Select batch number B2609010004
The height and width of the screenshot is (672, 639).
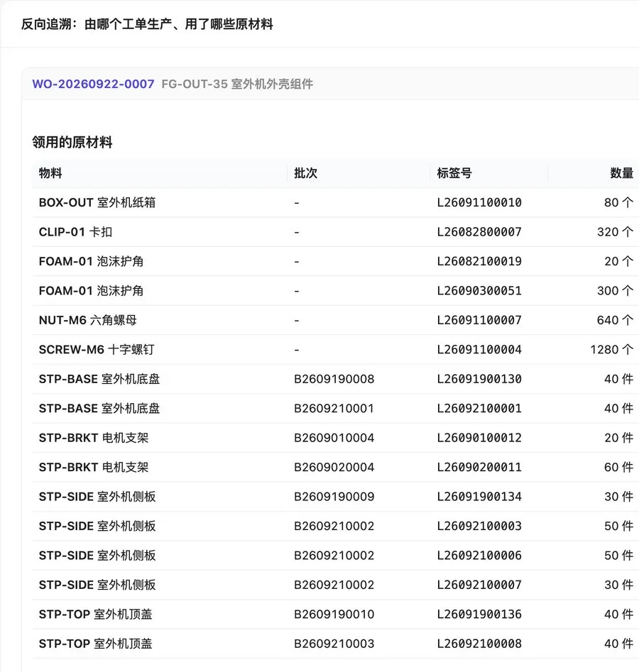(x=334, y=438)
